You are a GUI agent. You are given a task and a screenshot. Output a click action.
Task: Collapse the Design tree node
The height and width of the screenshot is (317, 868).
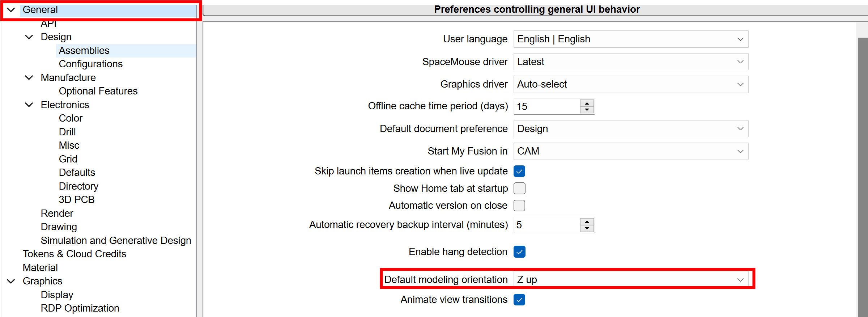[29, 37]
